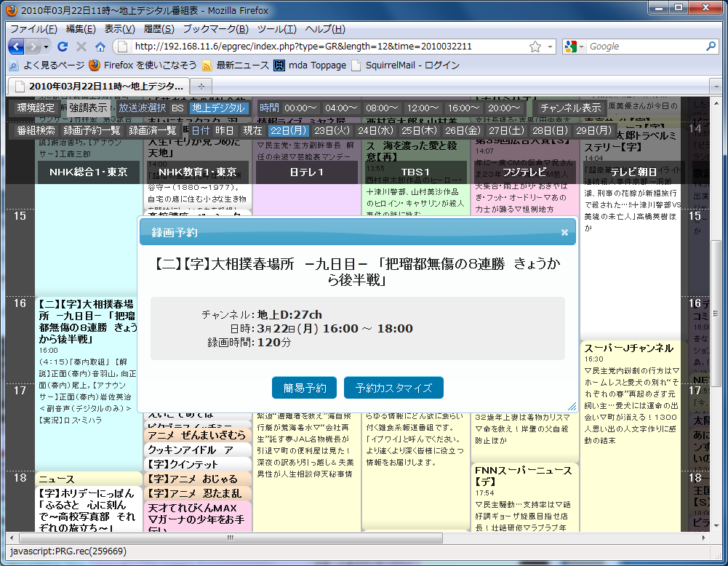Jump to the 12:00~ time slot
This screenshot has height=566, width=728.
tap(423, 108)
